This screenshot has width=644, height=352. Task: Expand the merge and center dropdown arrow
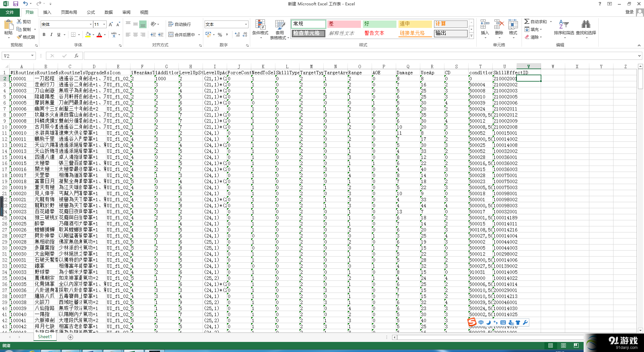coord(199,35)
